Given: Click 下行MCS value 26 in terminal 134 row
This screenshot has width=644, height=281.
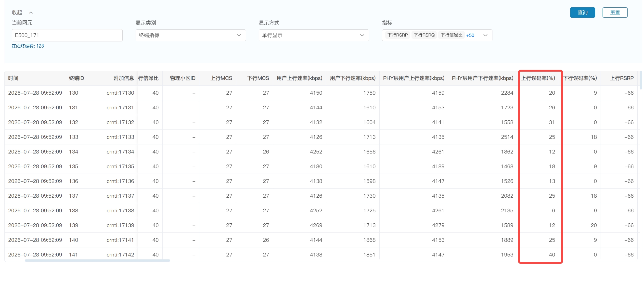Looking at the screenshot, I should [266, 152].
